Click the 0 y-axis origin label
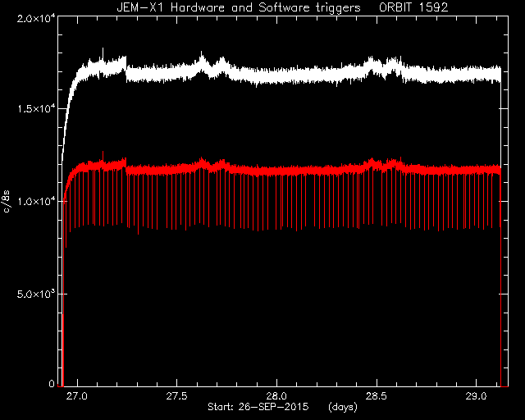Image resolution: width=525 pixels, height=420 pixels. pos(51,384)
